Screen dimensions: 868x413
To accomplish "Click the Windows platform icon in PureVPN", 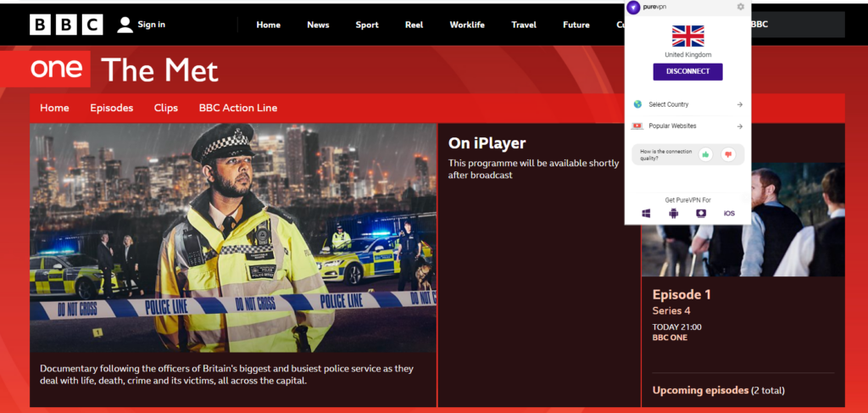I will pyautogui.click(x=646, y=213).
